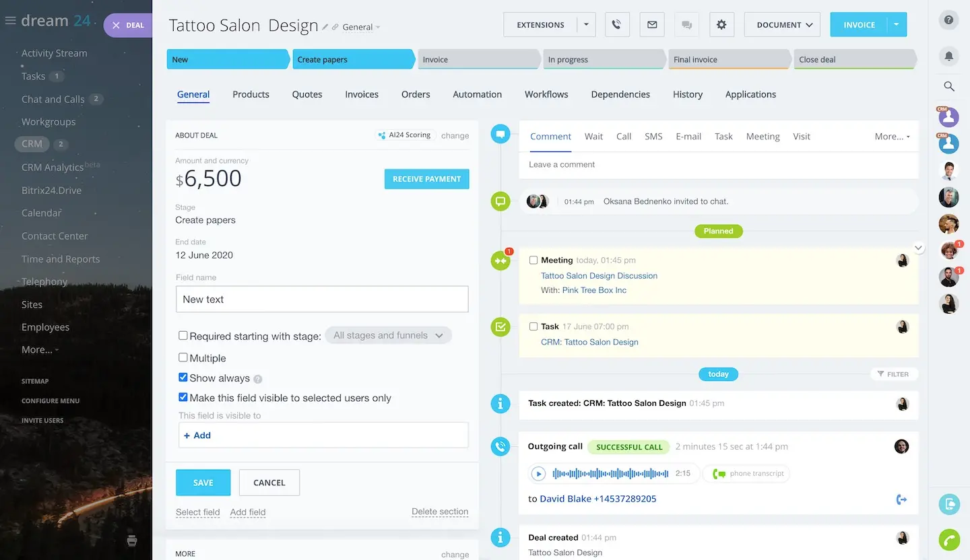Click the green phone dial button

[948, 540]
